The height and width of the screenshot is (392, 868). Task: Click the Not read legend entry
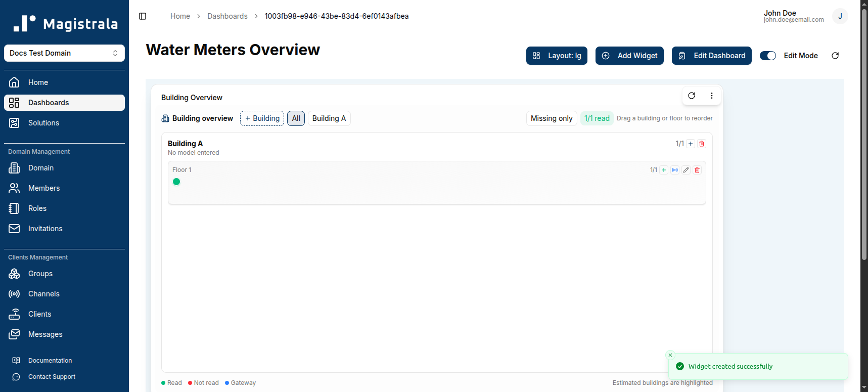[203, 383]
